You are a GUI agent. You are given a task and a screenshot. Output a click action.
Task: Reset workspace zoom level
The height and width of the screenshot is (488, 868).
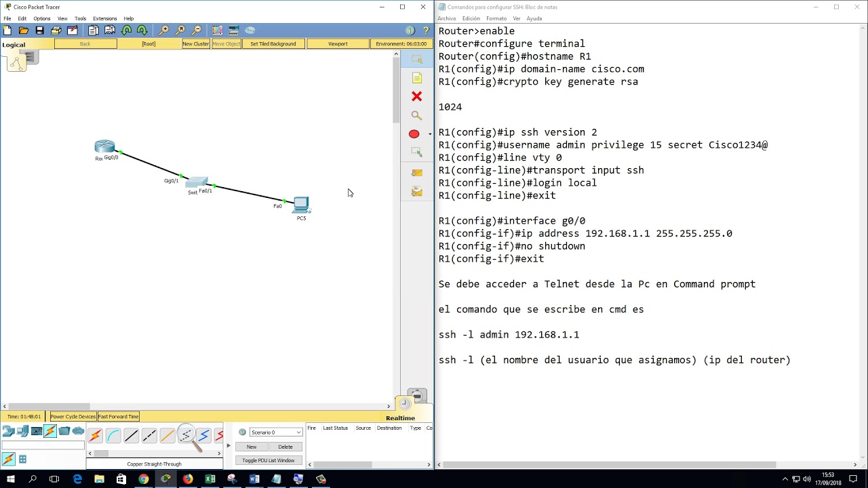180,30
